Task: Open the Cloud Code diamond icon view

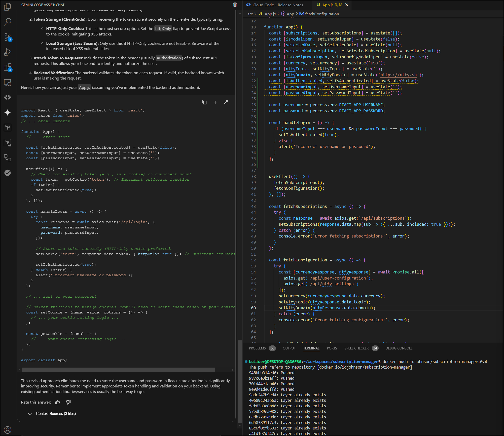Action: [x=8, y=97]
